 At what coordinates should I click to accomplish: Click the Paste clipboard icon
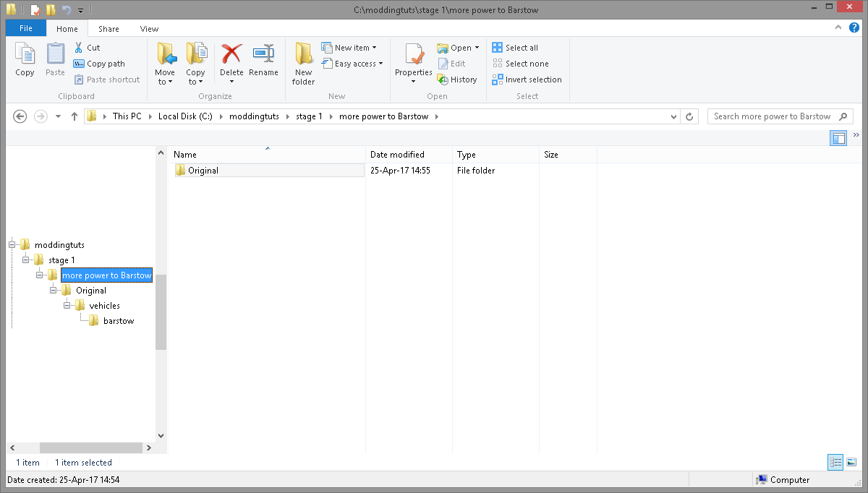coord(56,60)
